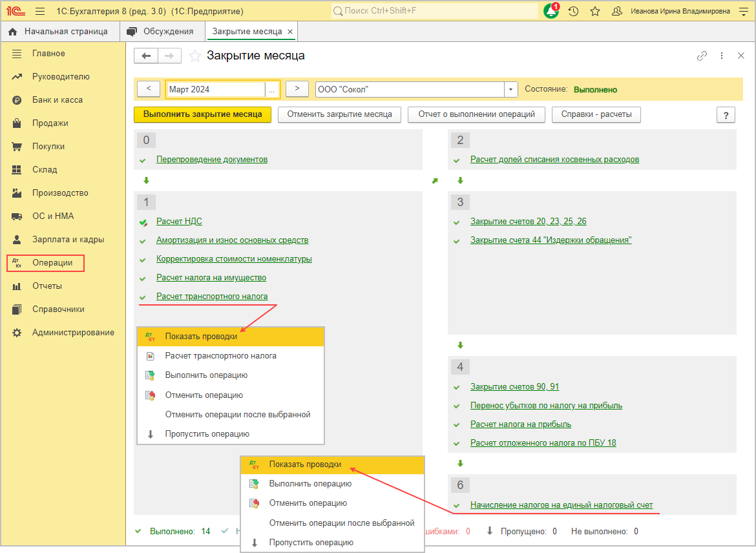Image resolution: width=756 pixels, height=553 pixels.
Task: Open Руководителю section
Action: (x=61, y=77)
